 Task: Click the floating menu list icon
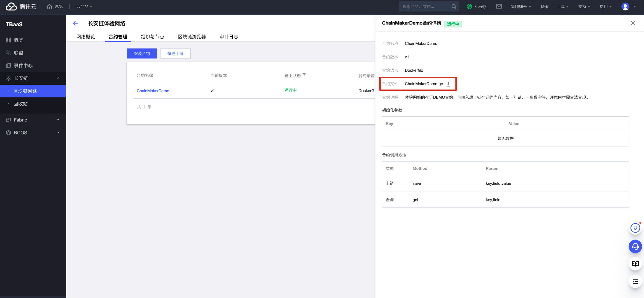coord(635,281)
